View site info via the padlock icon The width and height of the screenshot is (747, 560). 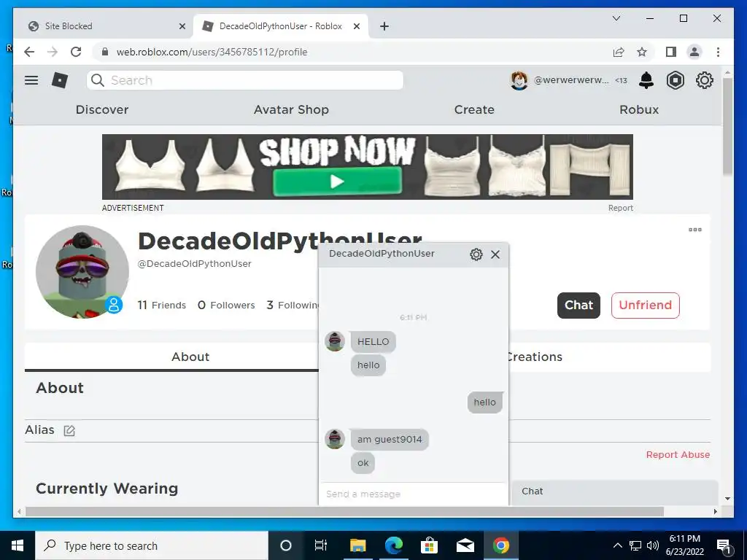[105, 52]
